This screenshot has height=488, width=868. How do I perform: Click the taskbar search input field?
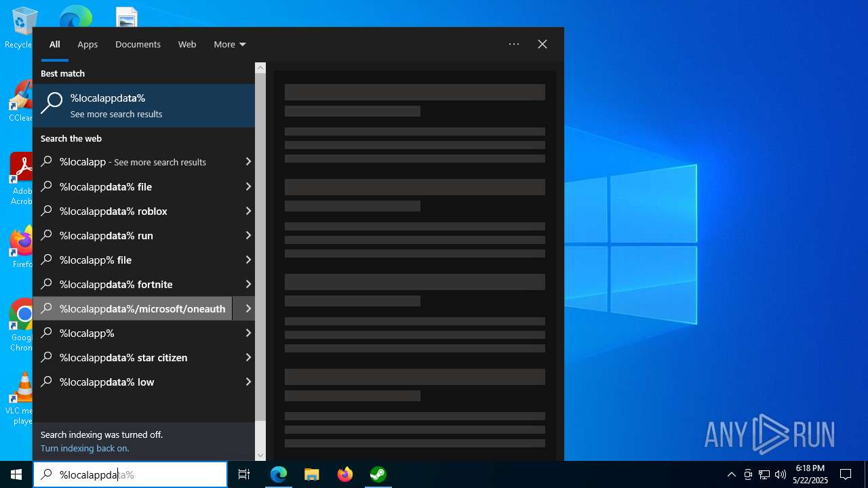130,474
